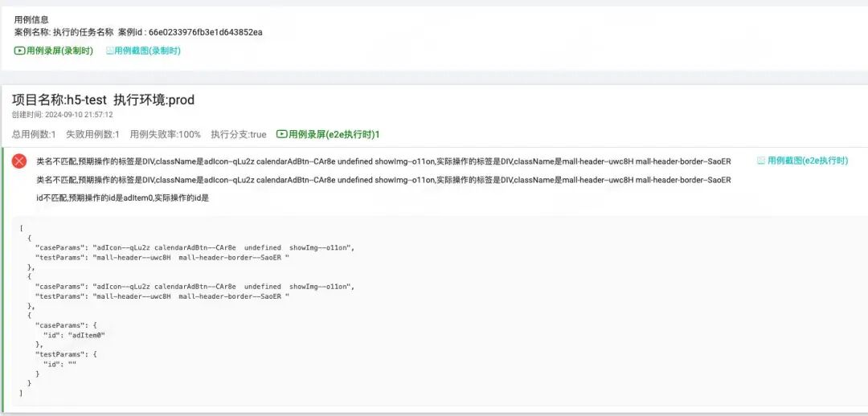
Task: Click first caseParams line in JSON
Action: (194, 248)
